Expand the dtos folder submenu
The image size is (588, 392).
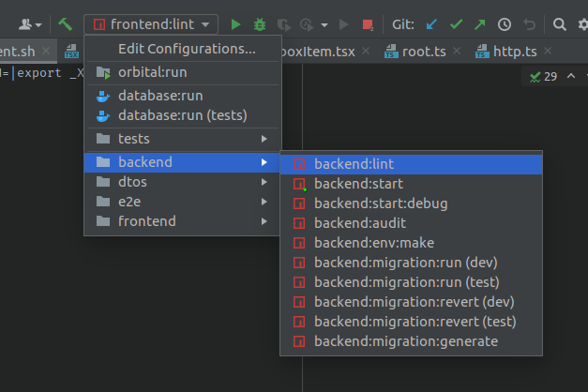tap(177, 181)
